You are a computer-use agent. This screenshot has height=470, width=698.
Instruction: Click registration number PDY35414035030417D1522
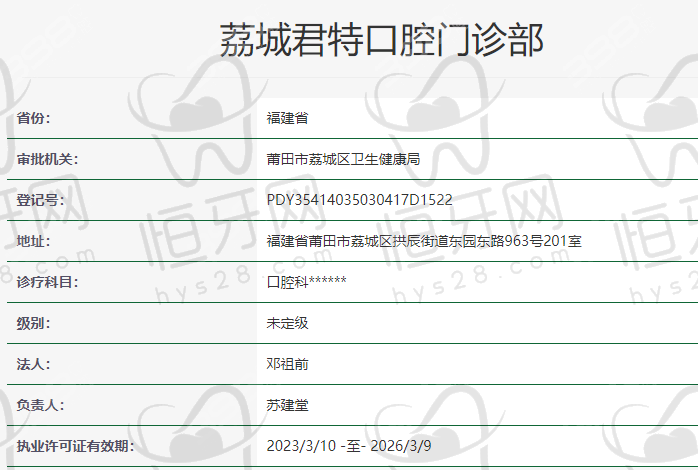point(359,200)
